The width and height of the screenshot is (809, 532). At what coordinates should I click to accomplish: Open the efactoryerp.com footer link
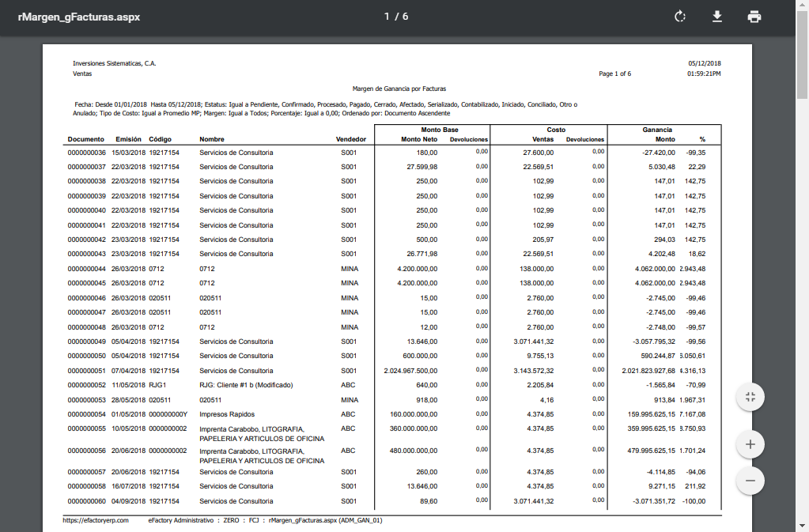[96, 521]
